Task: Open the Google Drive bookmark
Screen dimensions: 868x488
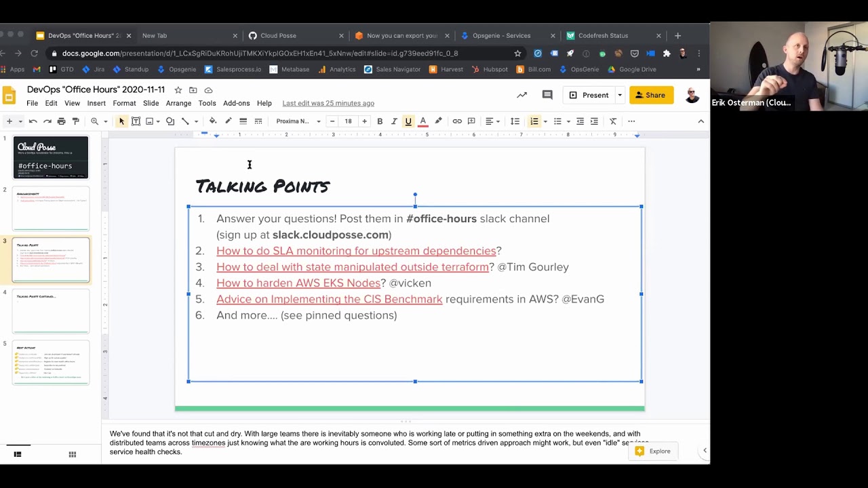Action: tap(631, 69)
